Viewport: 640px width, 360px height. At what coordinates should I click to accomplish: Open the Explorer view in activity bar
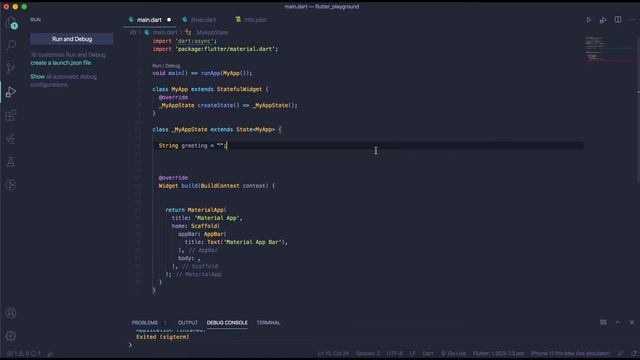[x=11, y=23]
